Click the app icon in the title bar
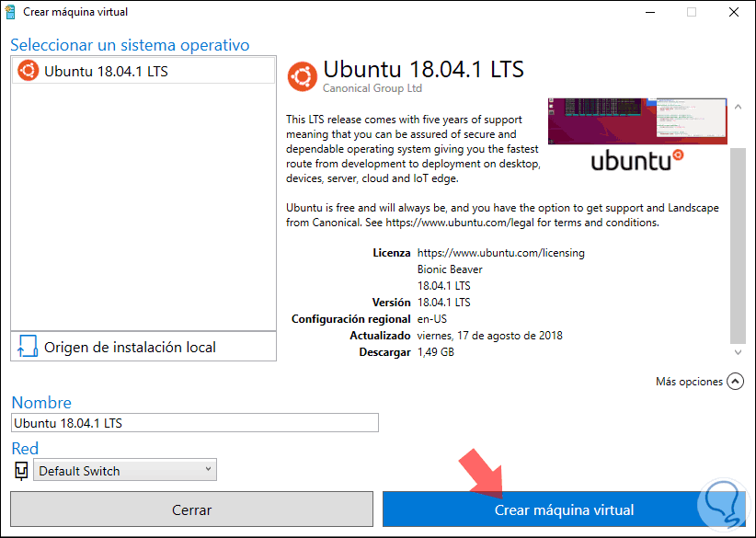Image resolution: width=756 pixels, height=538 pixels. (11, 12)
